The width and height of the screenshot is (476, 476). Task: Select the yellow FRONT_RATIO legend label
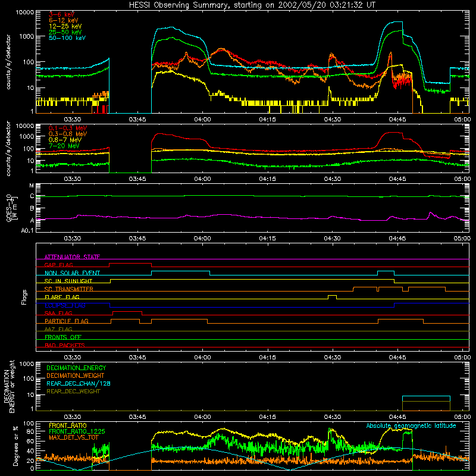pos(68,425)
